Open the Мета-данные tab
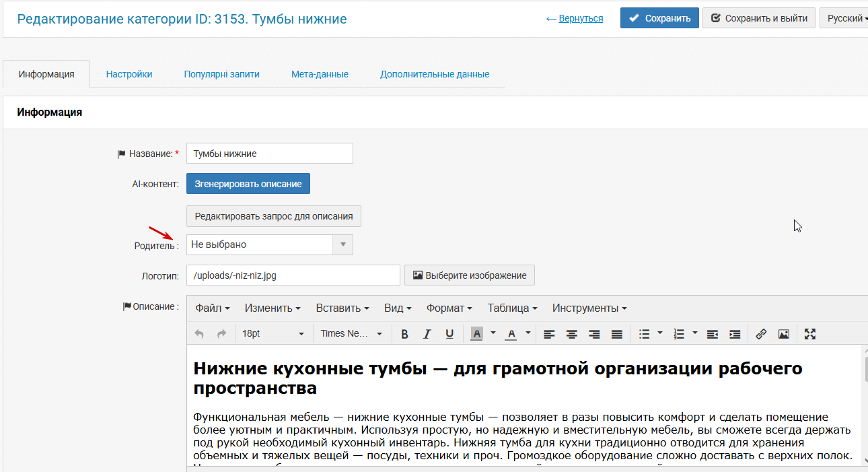Screen dimensions: 868x472 (x=320, y=74)
